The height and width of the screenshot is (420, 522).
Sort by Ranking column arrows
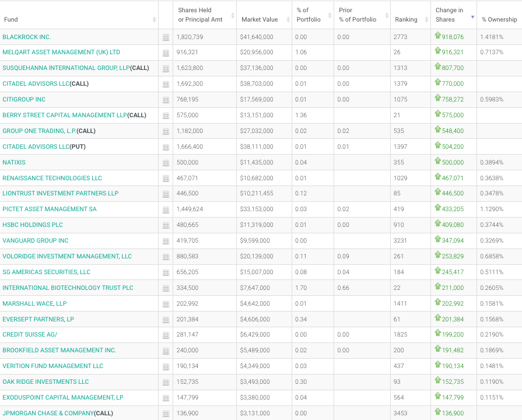tap(426, 19)
